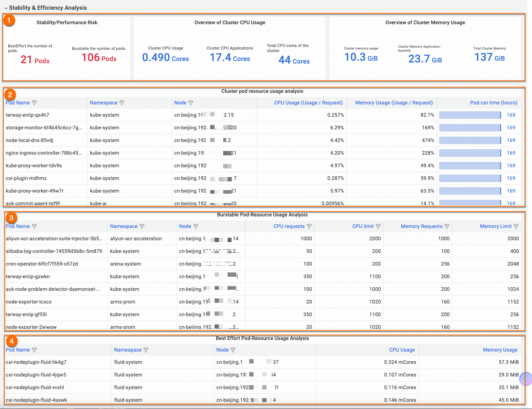The width and height of the screenshot is (532, 409).
Task: Click the 17.4 Cores CPU applications value
Action: (230, 57)
